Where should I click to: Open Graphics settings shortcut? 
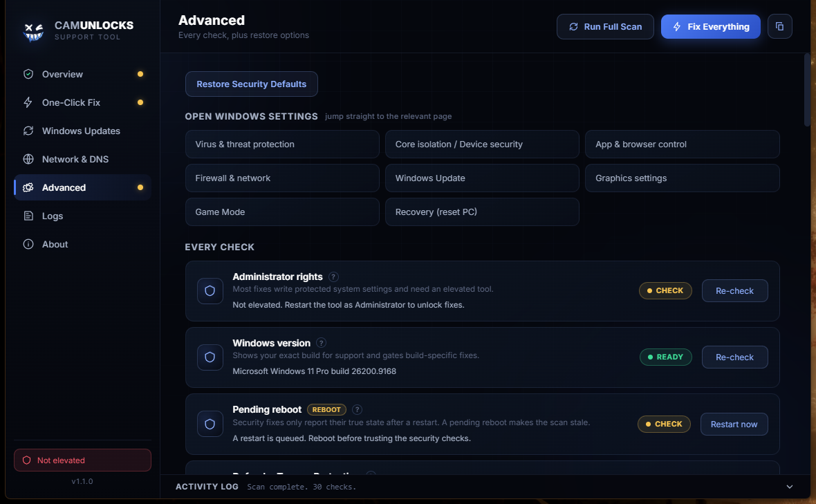(683, 178)
